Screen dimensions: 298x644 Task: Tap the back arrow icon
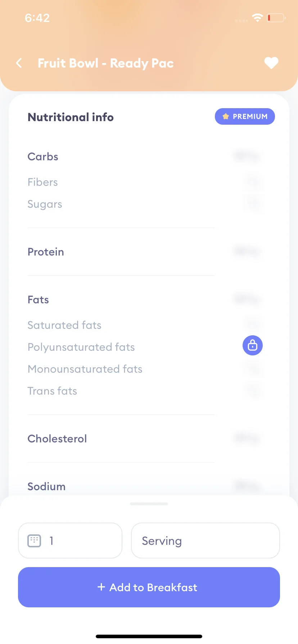pyautogui.click(x=19, y=63)
